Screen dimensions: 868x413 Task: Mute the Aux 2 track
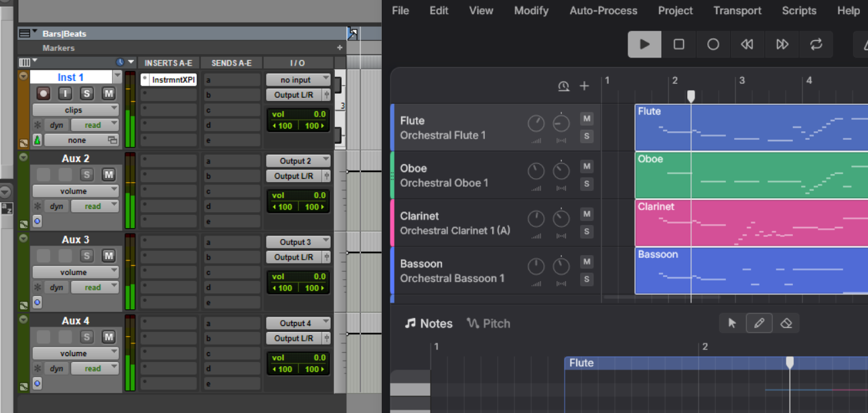[108, 175]
